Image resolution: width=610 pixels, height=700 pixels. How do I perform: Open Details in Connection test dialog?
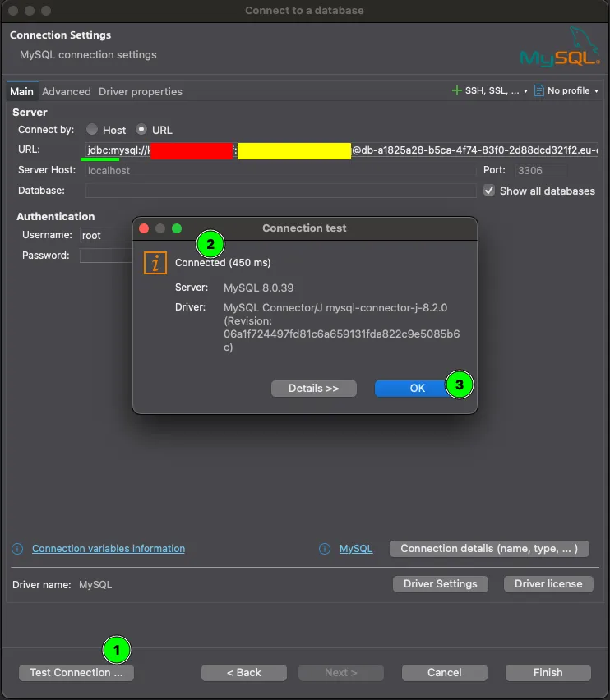313,388
